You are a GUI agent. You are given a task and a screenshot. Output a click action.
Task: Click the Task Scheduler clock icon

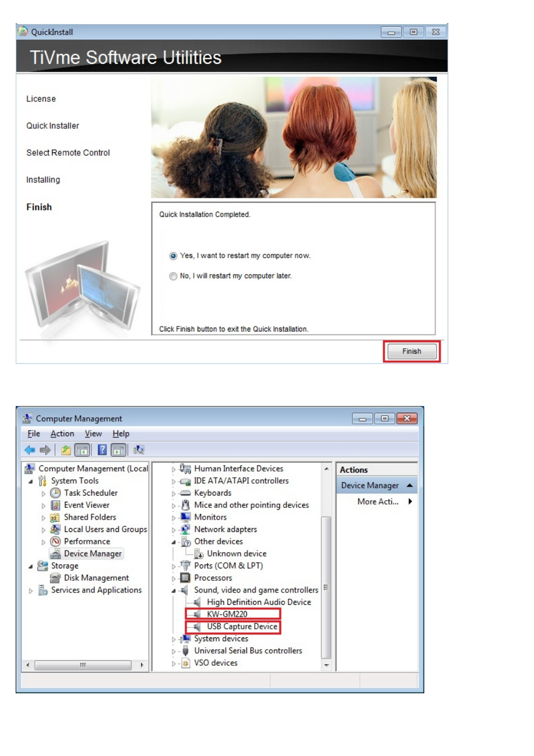55,493
